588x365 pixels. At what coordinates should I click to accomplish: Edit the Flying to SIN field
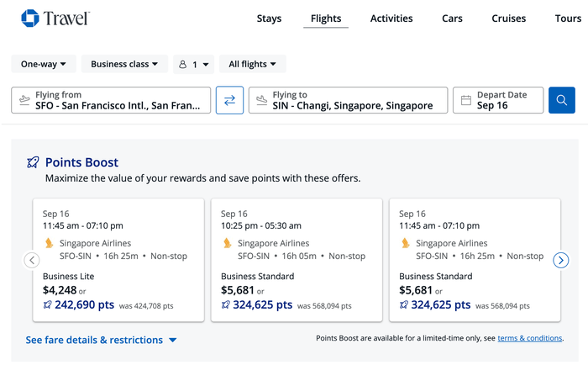(348, 100)
